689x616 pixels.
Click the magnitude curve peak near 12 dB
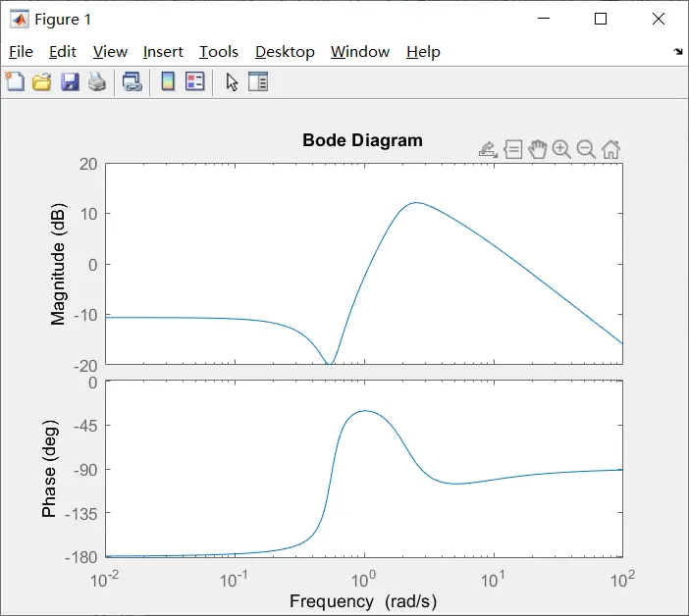(x=416, y=203)
